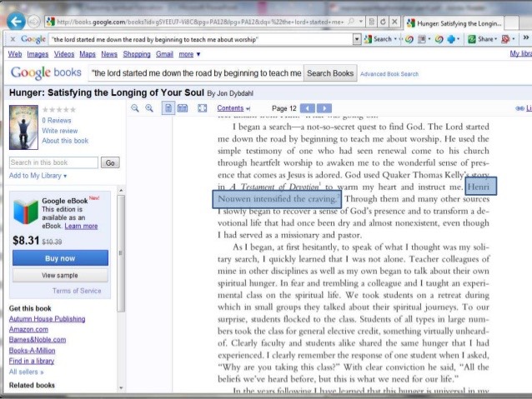
Task: Click the Hunger book cover thumbnail
Action: [x=23, y=127]
